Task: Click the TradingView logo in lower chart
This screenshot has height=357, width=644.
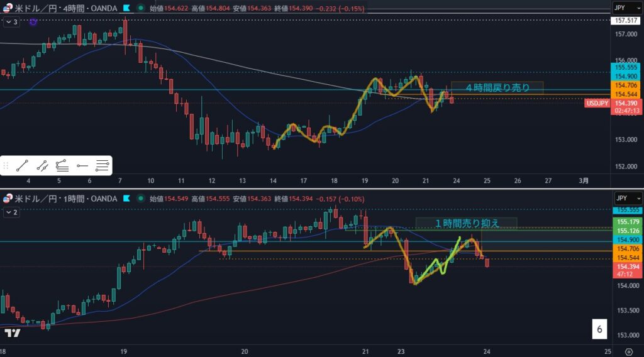Action: pos(11,332)
